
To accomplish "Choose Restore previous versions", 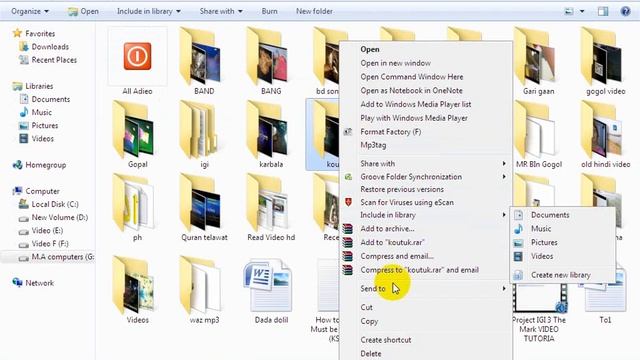I will [402, 189].
